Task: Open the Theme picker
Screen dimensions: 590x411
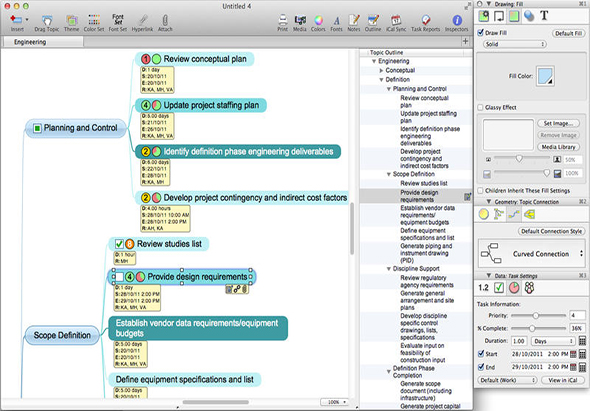Action: (71, 20)
